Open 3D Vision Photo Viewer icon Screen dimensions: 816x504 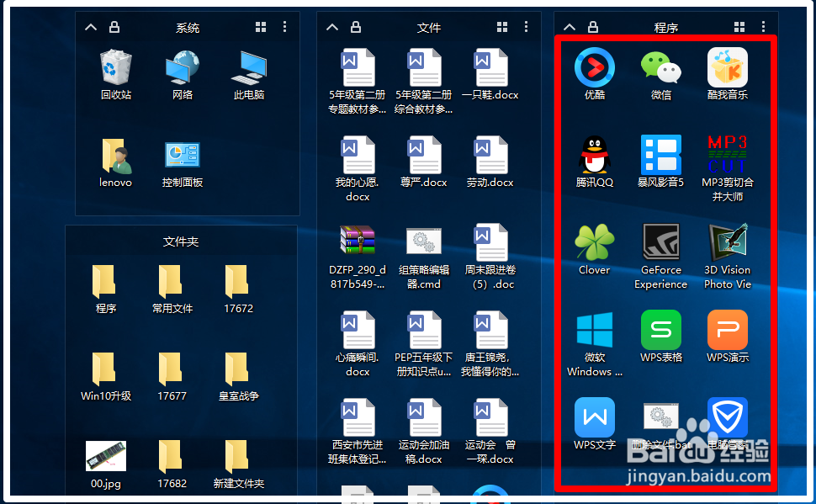click(x=728, y=242)
